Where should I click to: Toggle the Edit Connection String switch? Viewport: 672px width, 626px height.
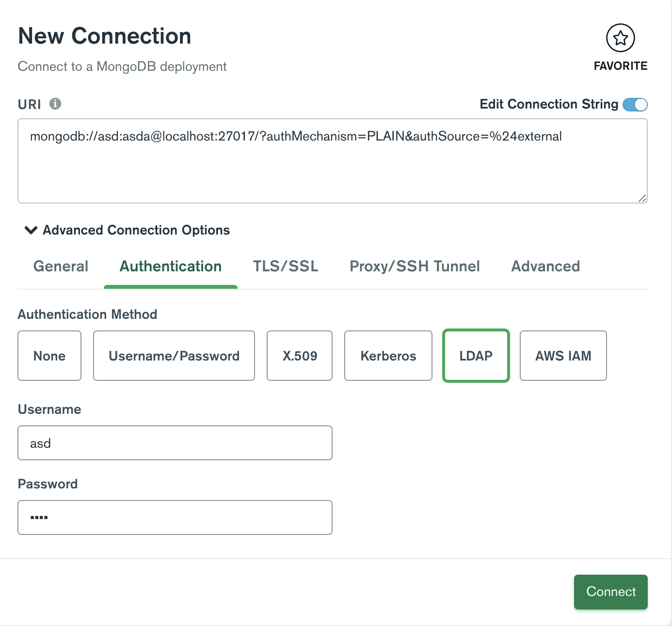[635, 105]
